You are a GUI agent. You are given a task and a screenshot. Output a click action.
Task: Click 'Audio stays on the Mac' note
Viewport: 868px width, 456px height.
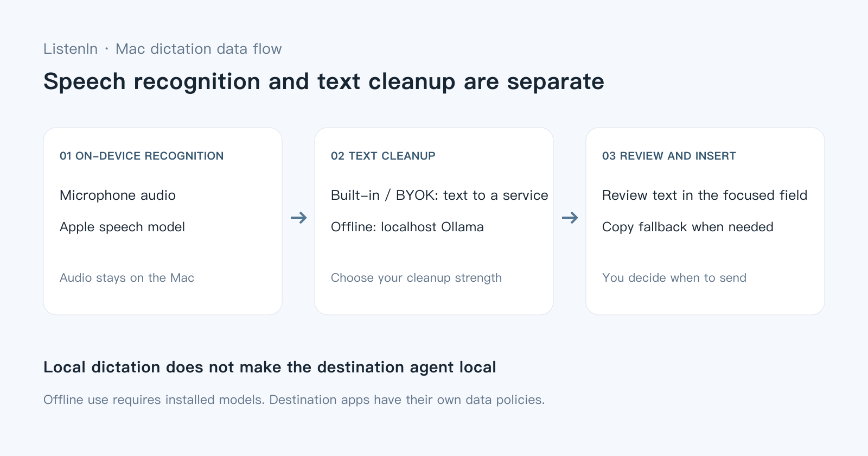click(x=127, y=278)
